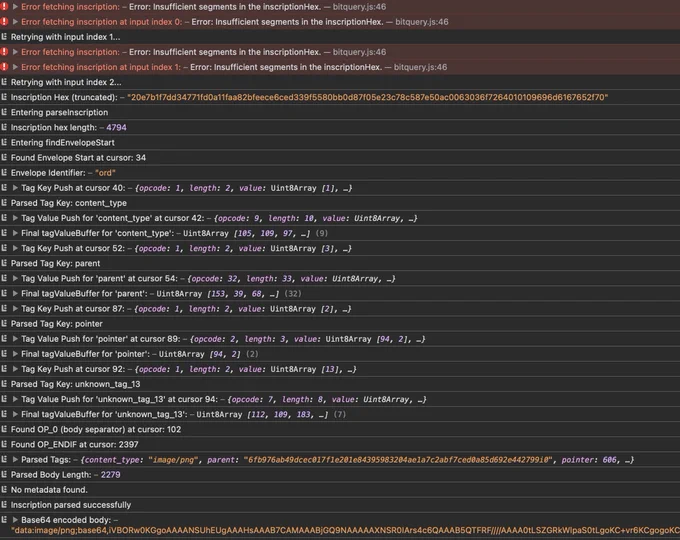Click log icon beside 'Base64 encoded body'

pyautogui.click(x=4, y=520)
